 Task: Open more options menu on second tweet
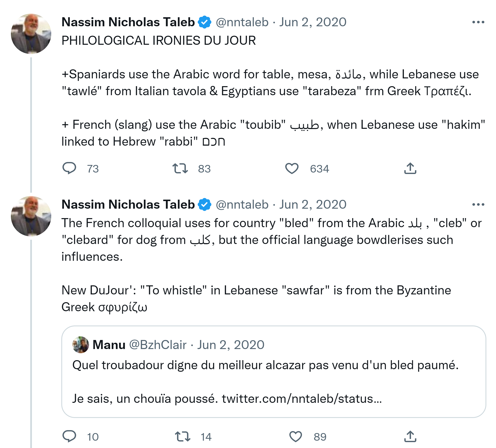[x=478, y=204]
